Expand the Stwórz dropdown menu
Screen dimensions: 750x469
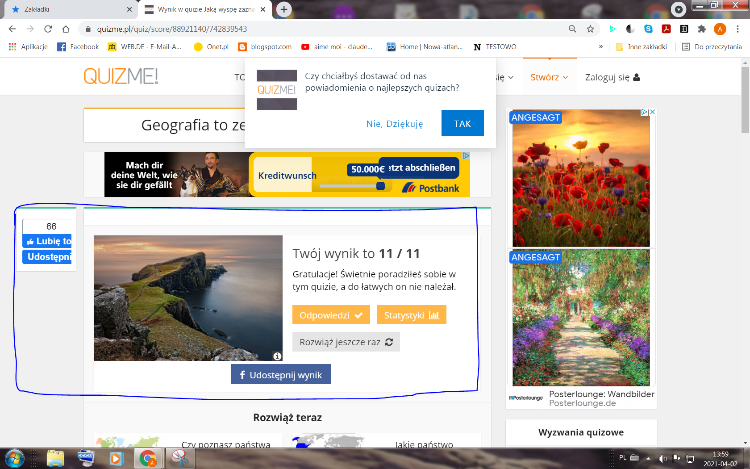[549, 77]
